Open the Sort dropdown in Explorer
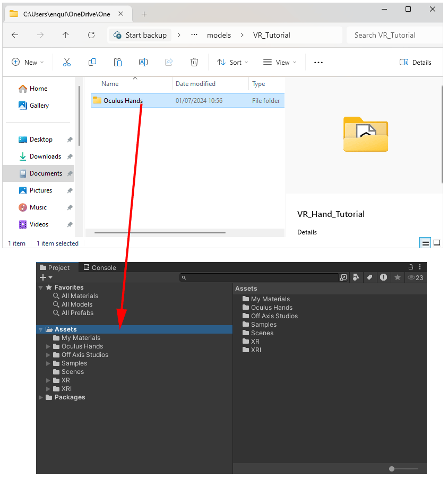448x480 pixels. [x=229, y=62]
